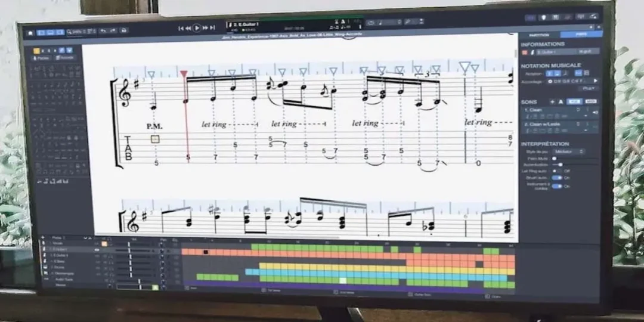Click the E.Guitar I pan knob
644x322 pixels.
[x=162, y=250]
